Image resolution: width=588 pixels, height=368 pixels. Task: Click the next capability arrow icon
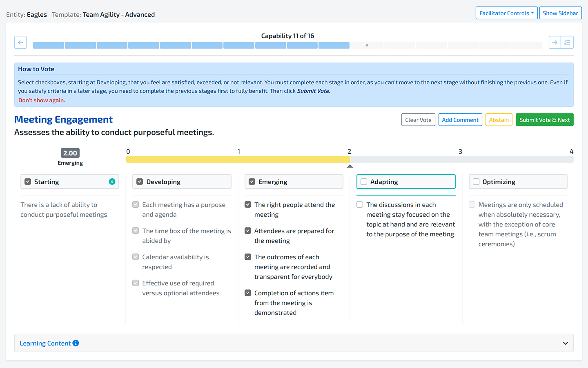[x=555, y=43]
